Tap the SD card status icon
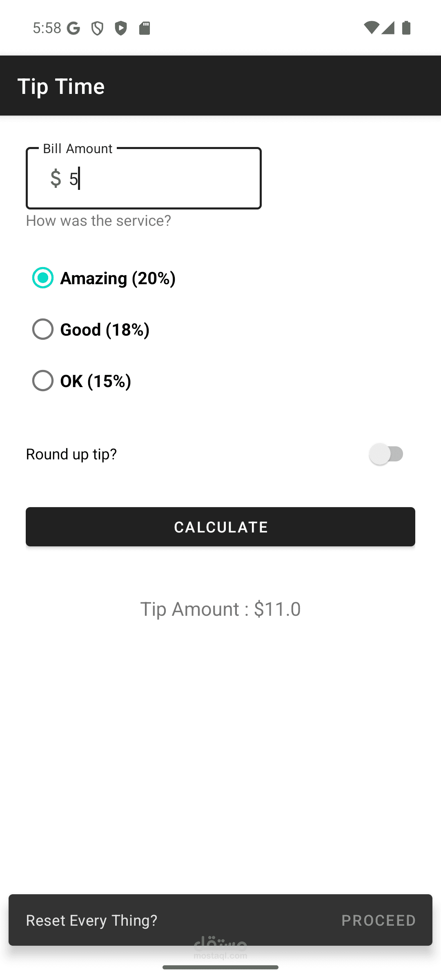The height and width of the screenshot is (980, 441). (145, 28)
